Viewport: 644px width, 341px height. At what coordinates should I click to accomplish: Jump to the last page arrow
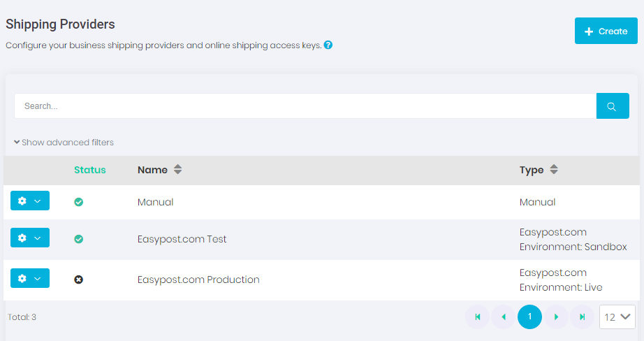click(x=582, y=317)
